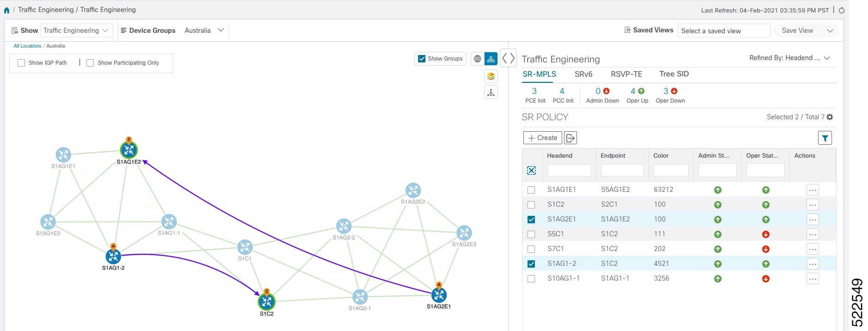Open the map layers icon
The width and height of the screenshot is (868, 331).
(491, 76)
